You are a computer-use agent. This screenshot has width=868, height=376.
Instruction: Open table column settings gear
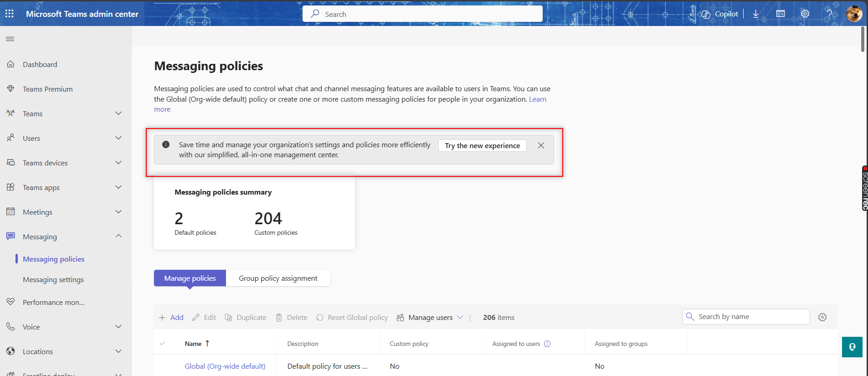(x=822, y=317)
